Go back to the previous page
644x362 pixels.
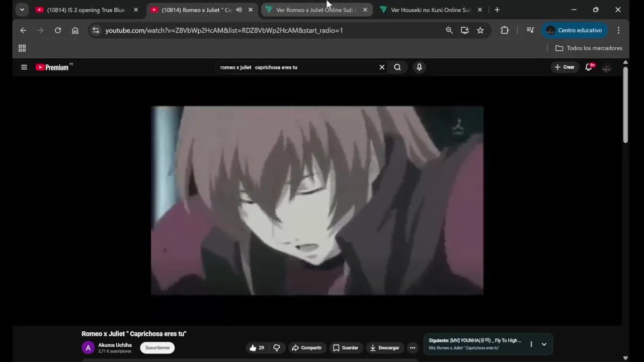click(x=23, y=30)
